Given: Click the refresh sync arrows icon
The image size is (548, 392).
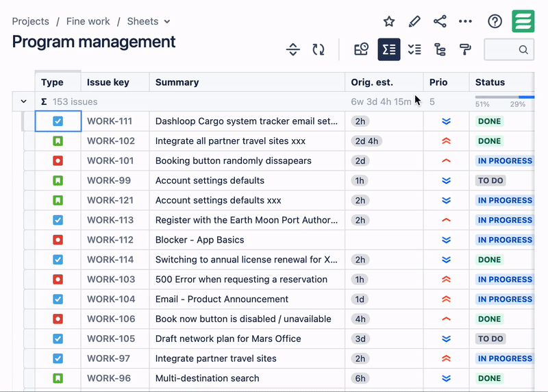Looking at the screenshot, I should coord(319,49).
